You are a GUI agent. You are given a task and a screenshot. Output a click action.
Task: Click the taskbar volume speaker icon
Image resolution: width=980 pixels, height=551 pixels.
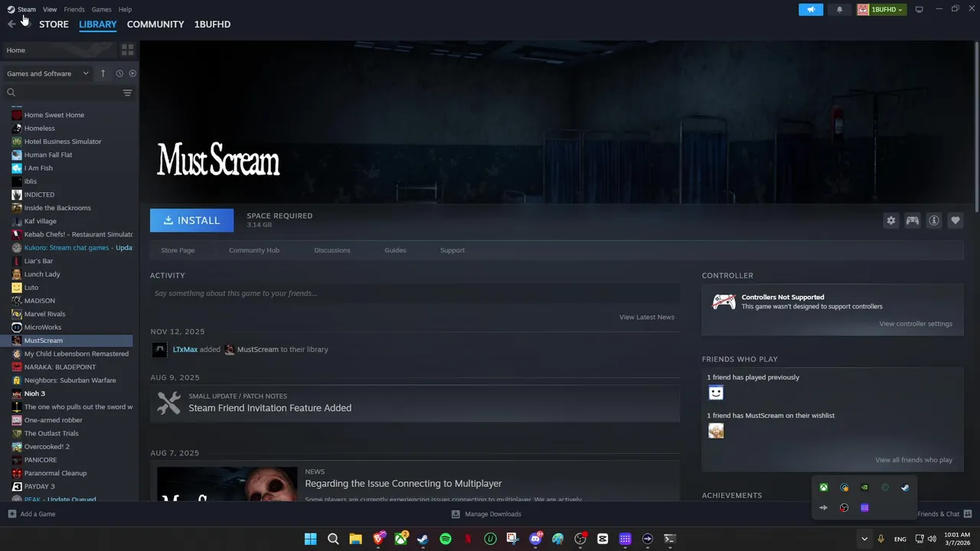[x=932, y=539]
